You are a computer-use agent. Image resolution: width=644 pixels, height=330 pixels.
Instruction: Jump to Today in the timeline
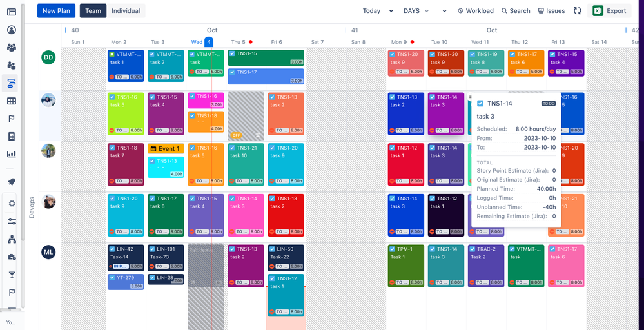[x=371, y=11]
